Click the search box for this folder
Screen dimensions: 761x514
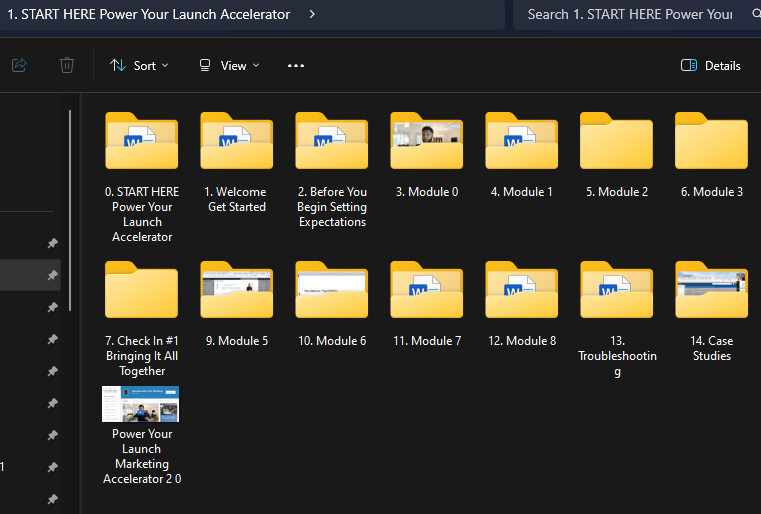pyautogui.click(x=630, y=14)
